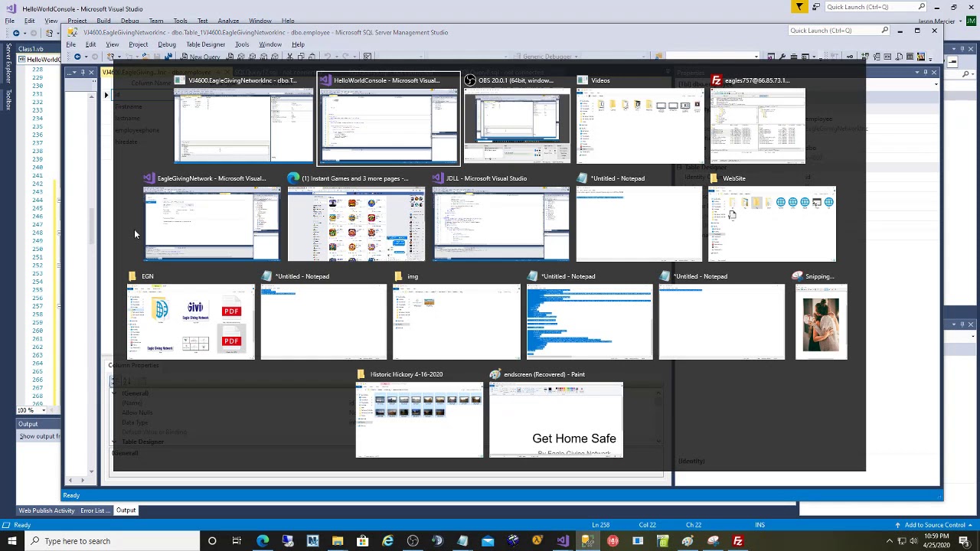Open Task View from the taskbar
This screenshot has width=980, height=551.
(237, 541)
